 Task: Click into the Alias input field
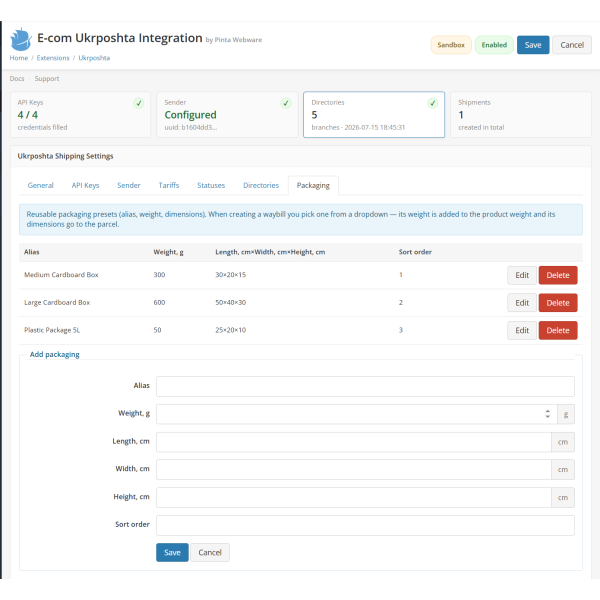(x=365, y=386)
